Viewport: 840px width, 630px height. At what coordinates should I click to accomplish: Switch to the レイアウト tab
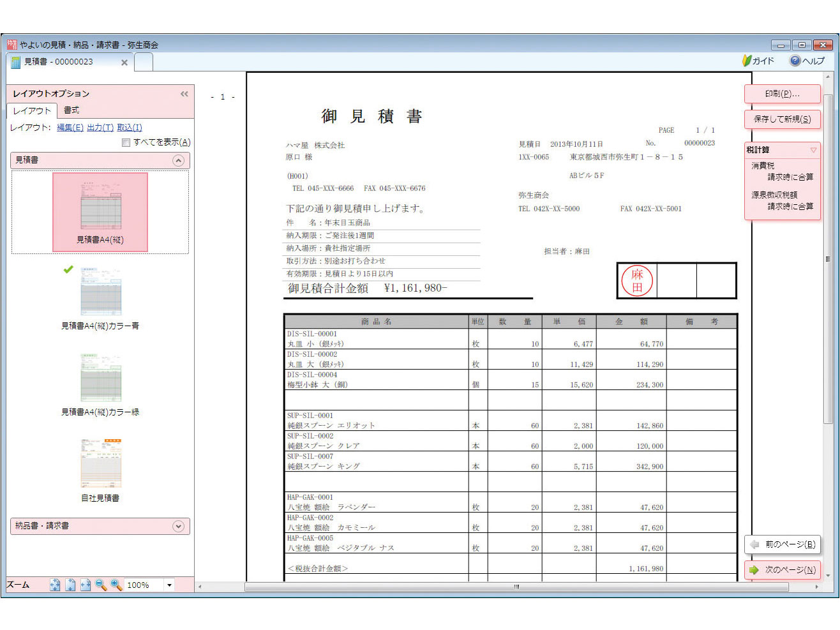32,110
